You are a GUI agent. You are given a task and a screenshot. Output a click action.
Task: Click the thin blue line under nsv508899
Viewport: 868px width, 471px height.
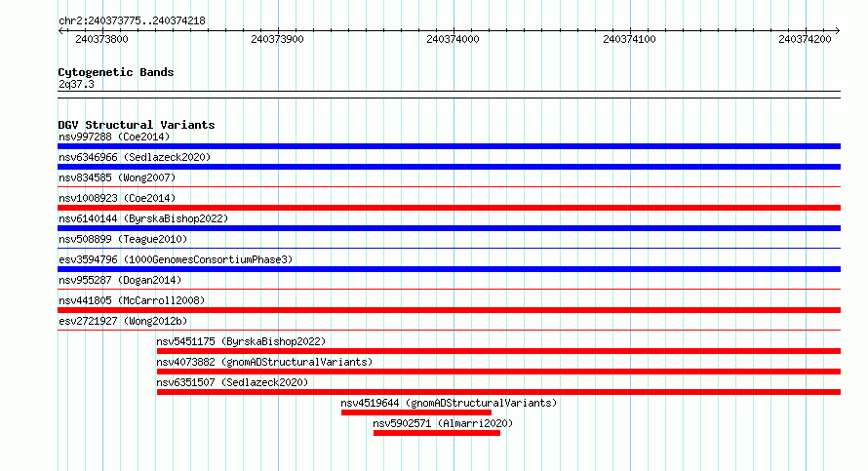(x=449, y=249)
